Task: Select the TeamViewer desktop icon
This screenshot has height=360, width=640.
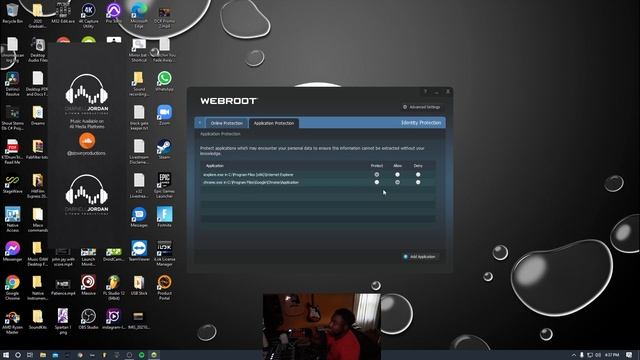Action: (x=139, y=251)
